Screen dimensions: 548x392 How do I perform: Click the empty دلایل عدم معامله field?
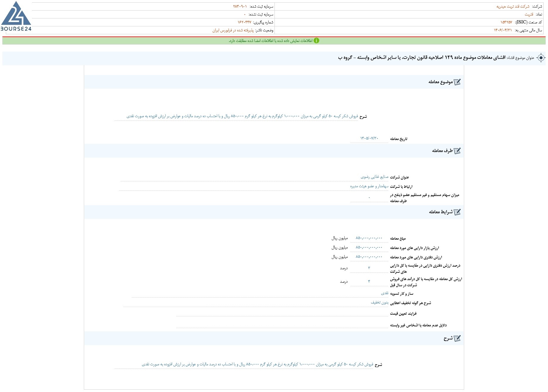(x=282, y=325)
